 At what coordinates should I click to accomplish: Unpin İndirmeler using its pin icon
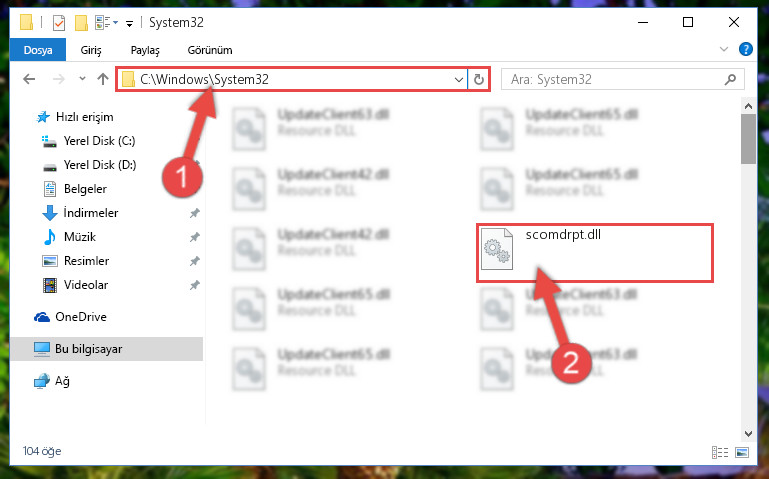tap(195, 213)
